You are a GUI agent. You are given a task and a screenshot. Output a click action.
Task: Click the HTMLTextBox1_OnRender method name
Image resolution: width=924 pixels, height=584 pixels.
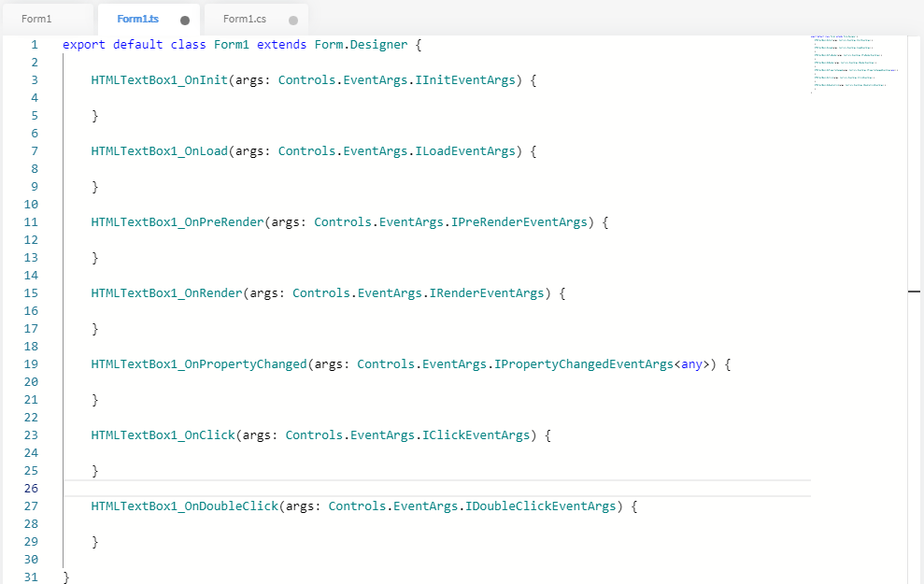pos(166,293)
